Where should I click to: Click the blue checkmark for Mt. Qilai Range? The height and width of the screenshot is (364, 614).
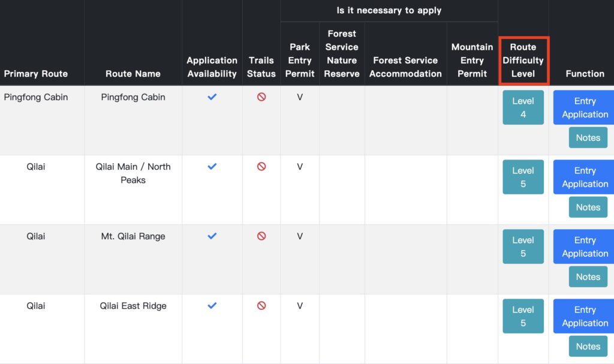tap(212, 236)
